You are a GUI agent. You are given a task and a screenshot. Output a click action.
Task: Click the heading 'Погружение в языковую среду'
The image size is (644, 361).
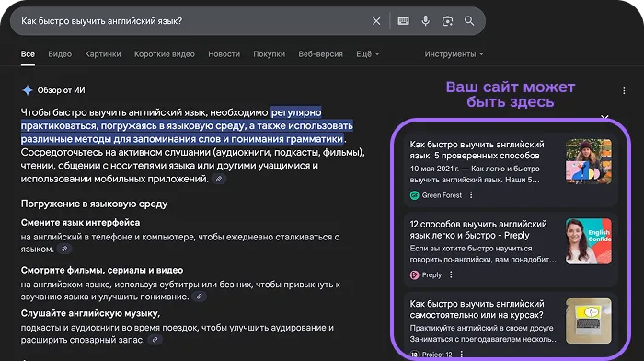click(x=95, y=204)
